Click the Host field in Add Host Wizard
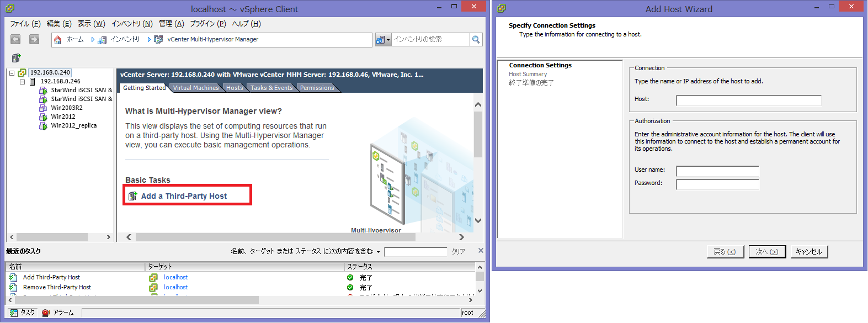The height and width of the screenshot is (323, 868). (749, 100)
